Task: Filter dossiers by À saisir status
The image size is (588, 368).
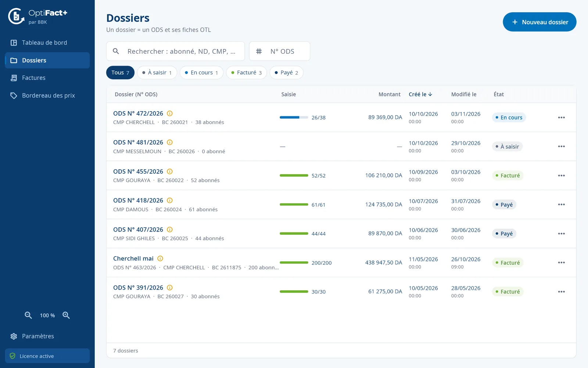Action: pyautogui.click(x=157, y=72)
